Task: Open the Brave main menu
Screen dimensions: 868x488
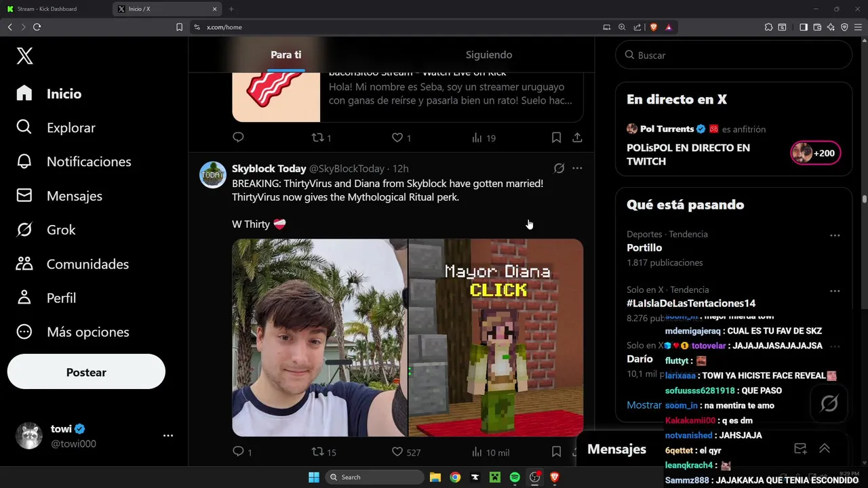Action: click(858, 27)
